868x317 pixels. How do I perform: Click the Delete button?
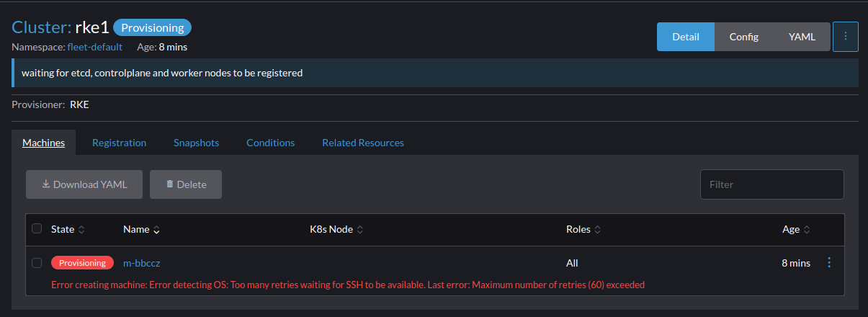(x=186, y=184)
